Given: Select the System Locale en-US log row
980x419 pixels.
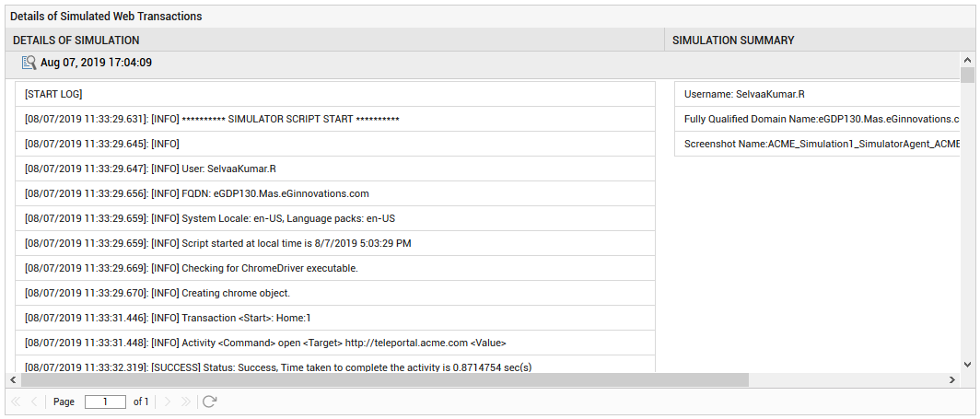Looking at the screenshot, I should tap(335, 218).
